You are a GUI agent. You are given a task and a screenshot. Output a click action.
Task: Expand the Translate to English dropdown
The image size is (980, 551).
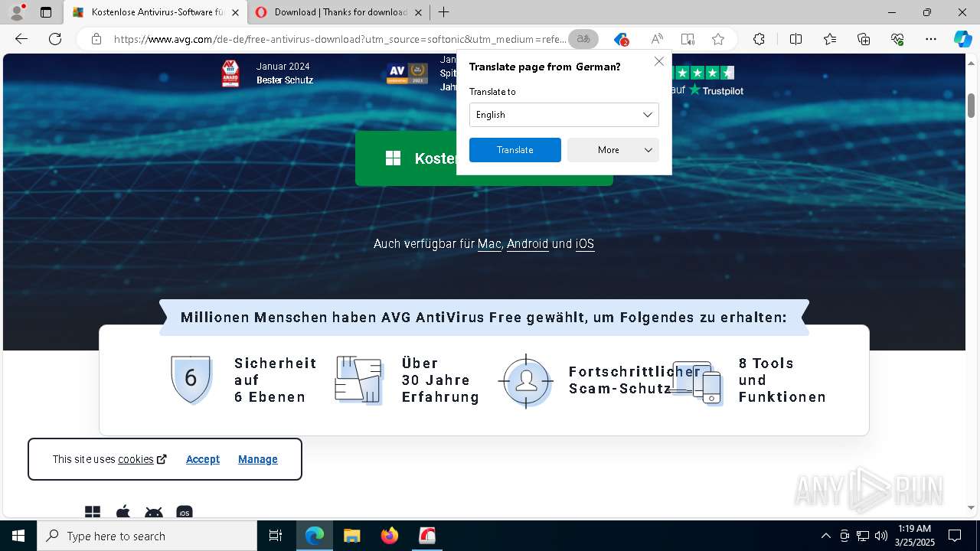(564, 115)
